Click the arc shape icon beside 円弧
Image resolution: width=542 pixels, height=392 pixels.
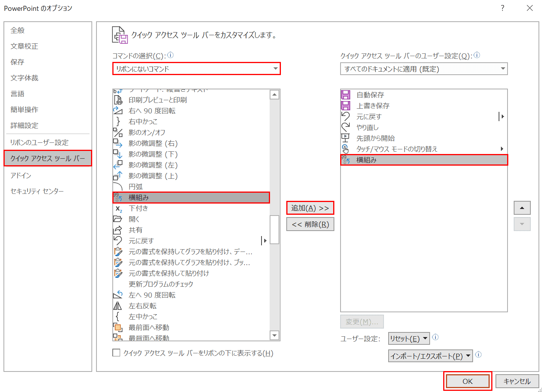118,187
